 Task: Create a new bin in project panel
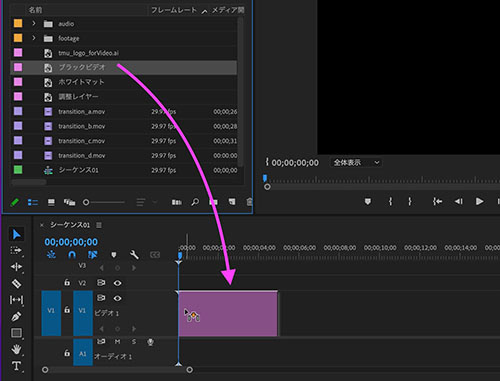pos(213,202)
